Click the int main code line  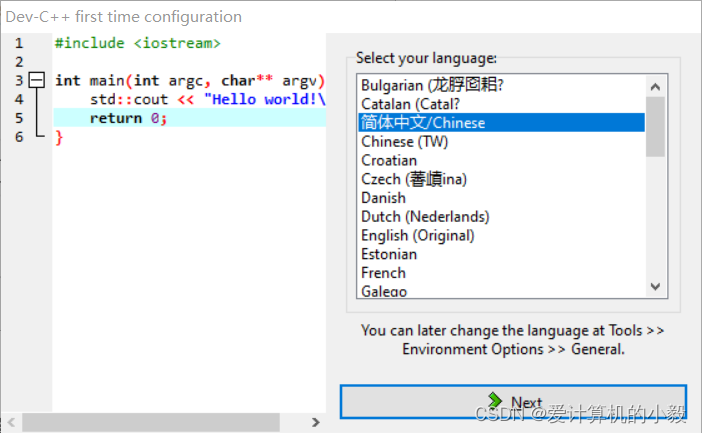point(190,81)
